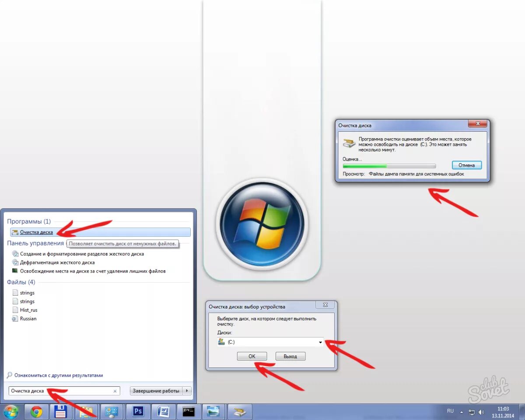525x420 pixels.
Task: Close the Очистка диска progress window
Action: [478, 123]
